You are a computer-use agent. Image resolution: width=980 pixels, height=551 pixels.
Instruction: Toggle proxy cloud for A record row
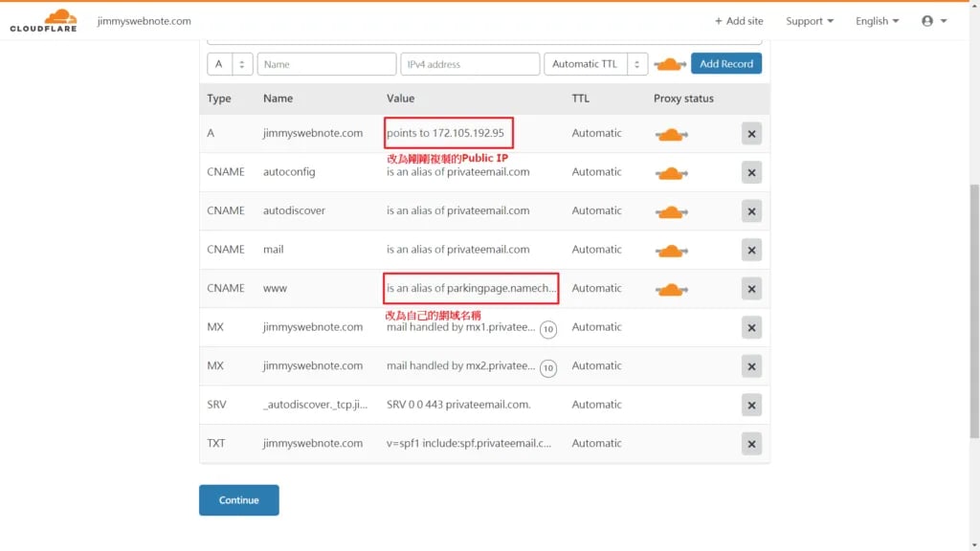pyautogui.click(x=671, y=134)
